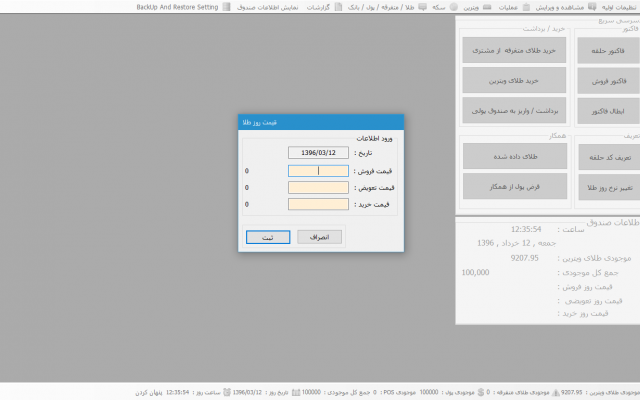640x400 pixels.
Task: Click the 12:35:54 ساعت value in the panel
Action: pyautogui.click(x=526, y=229)
